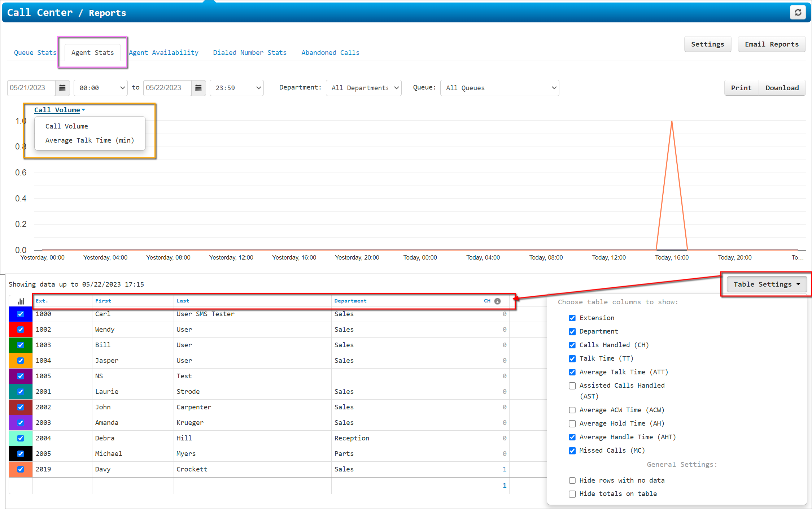The image size is (812, 509).
Task: Toggle chart checkbox for extension 1002
Action: pos(21,330)
